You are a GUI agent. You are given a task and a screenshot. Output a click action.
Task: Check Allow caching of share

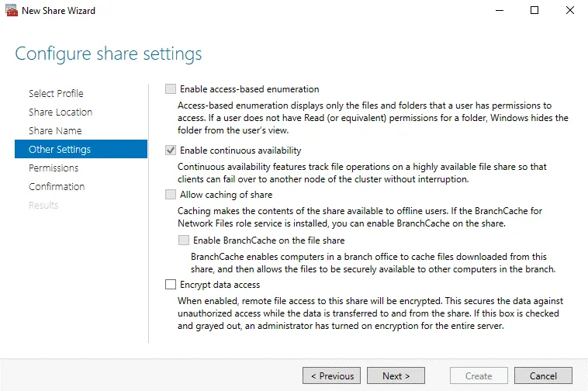click(171, 195)
